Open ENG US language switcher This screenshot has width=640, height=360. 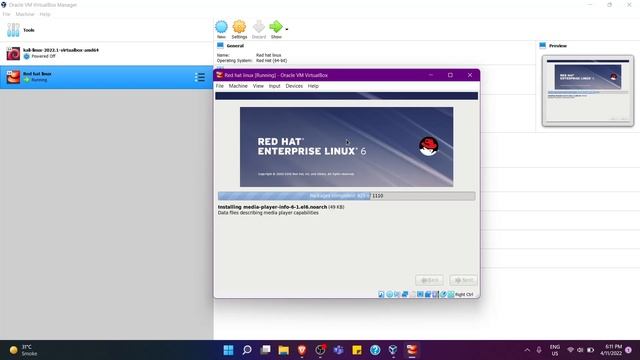click(x=555, y=350)
